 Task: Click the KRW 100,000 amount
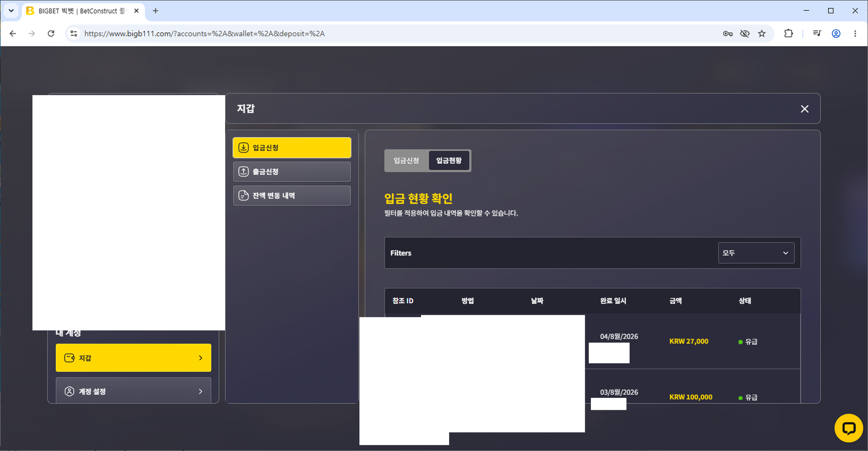[x=691, y=397]
